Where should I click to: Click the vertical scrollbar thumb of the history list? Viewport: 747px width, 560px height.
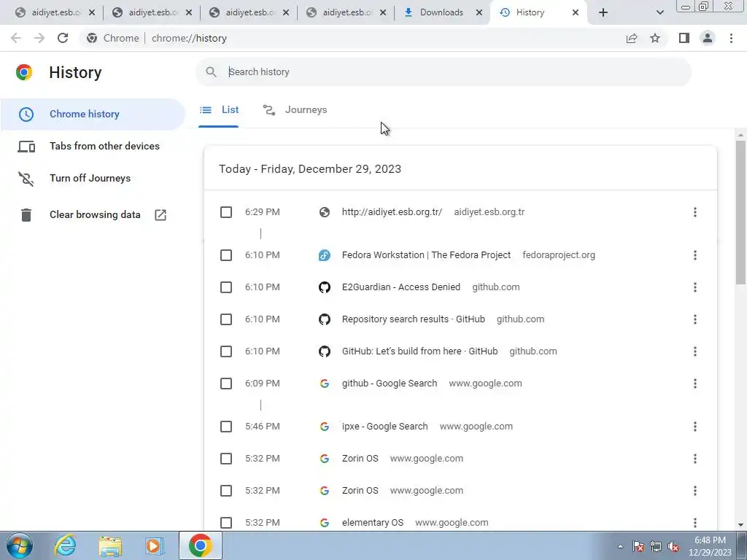click(740, 212)
